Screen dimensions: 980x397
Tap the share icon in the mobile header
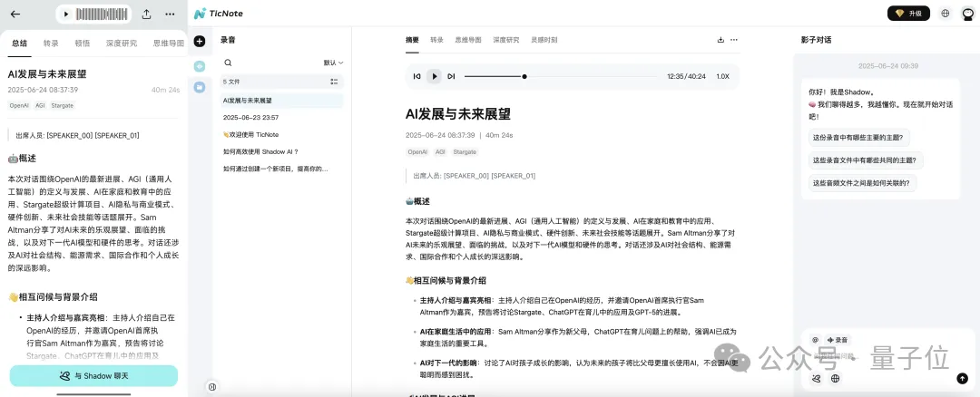coord(147,15)
